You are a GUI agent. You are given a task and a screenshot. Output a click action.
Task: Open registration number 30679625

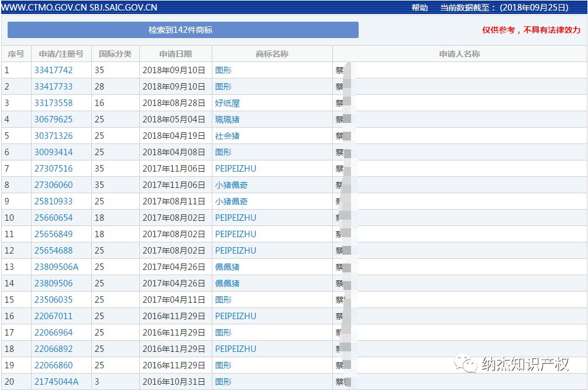coord(53,119)
